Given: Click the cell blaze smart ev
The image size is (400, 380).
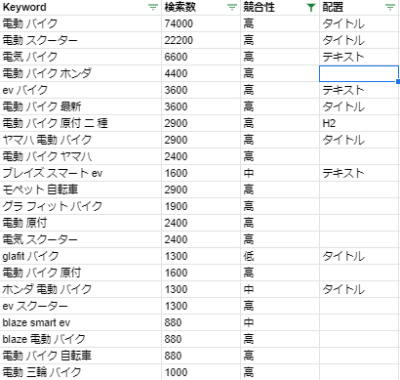Looking at the screenshot, I should tap(81, 322).
